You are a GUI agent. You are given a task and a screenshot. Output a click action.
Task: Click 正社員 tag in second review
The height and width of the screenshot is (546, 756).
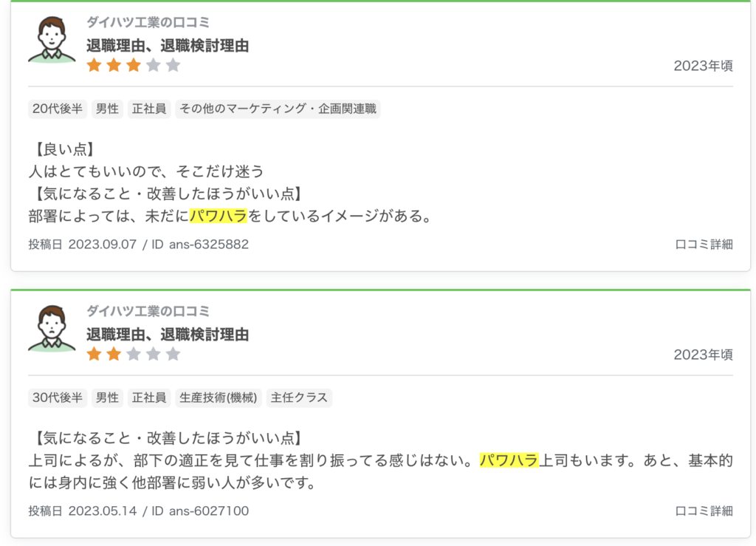point(150,398)
